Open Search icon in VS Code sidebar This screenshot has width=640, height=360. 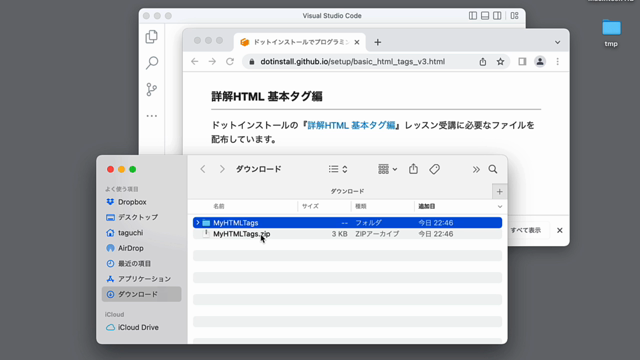click(152, 63)
